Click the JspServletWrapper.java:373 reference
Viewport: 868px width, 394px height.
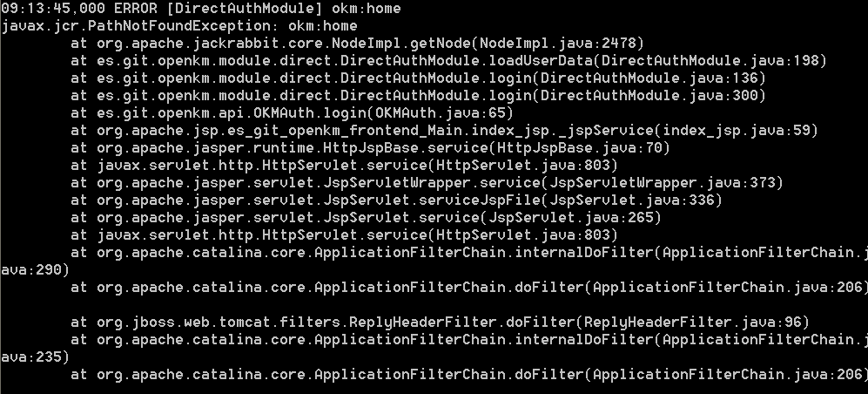[x=663, y=183]
